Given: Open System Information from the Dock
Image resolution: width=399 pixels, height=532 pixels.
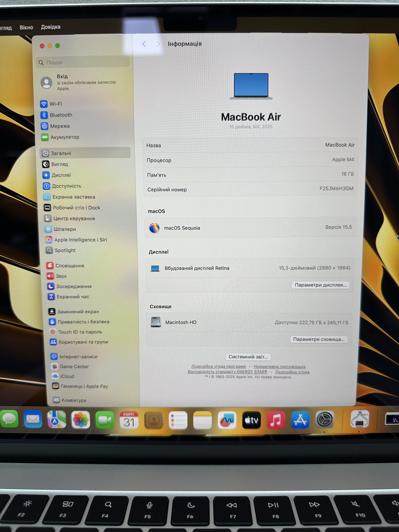Looking at the screenshot, I should point(359,419).
